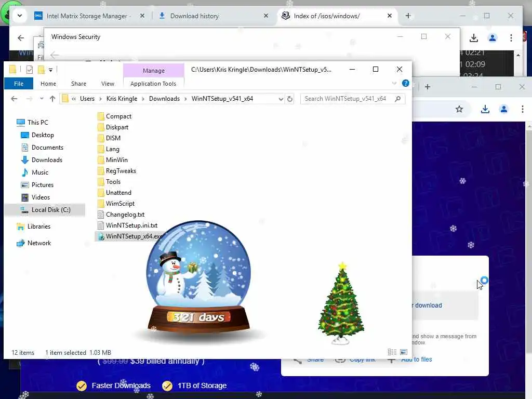Image resolution: width=532 pixels, height=399 pixels.
Task: Open new tab in second browser window
Action: 428,87
